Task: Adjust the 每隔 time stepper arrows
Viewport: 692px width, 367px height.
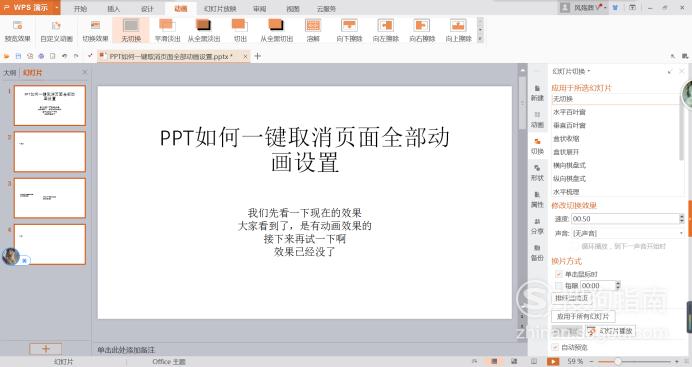Action: 618,286
